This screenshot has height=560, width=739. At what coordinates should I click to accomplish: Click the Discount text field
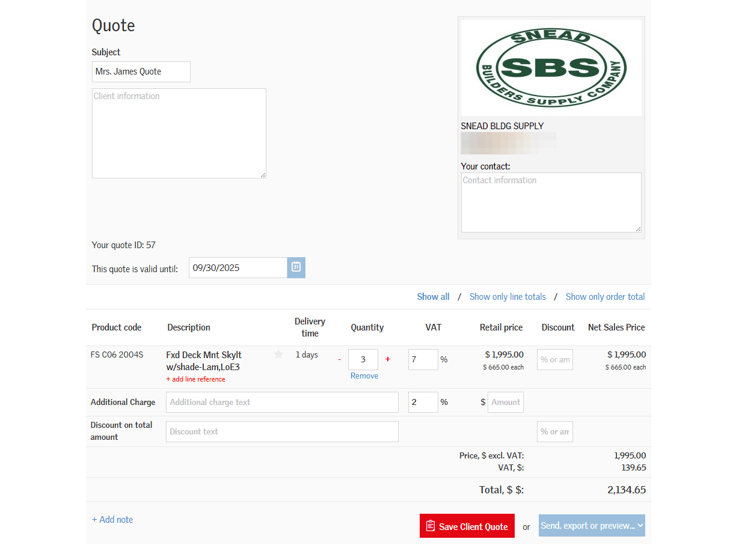click(283, 431)
